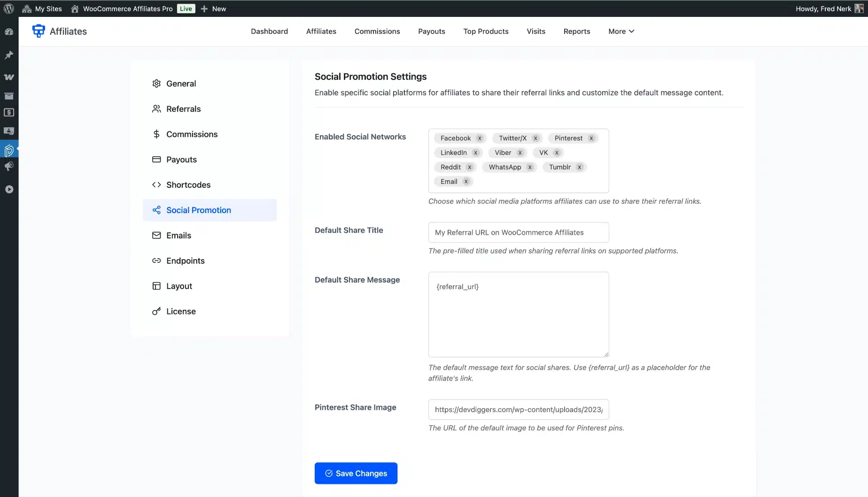Click the WordPress logo in admin bar
The image size is (868, 497).
(x=8, y=8)
